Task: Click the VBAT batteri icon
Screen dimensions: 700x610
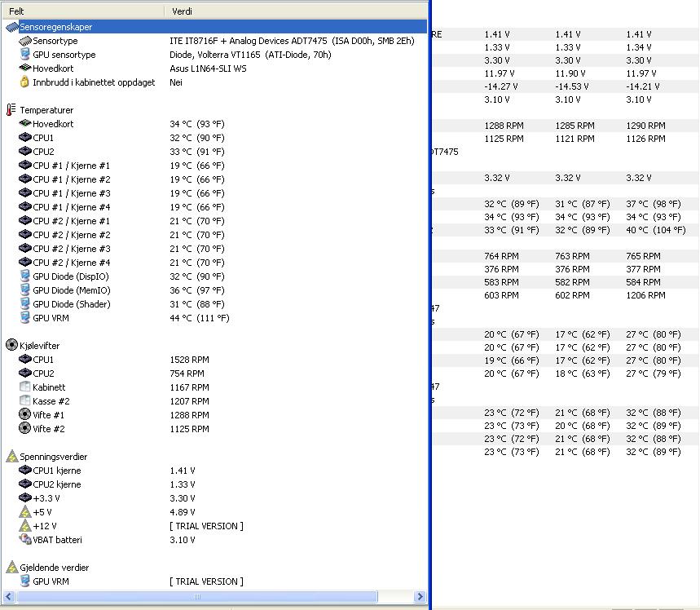Action: coord(25,539)
